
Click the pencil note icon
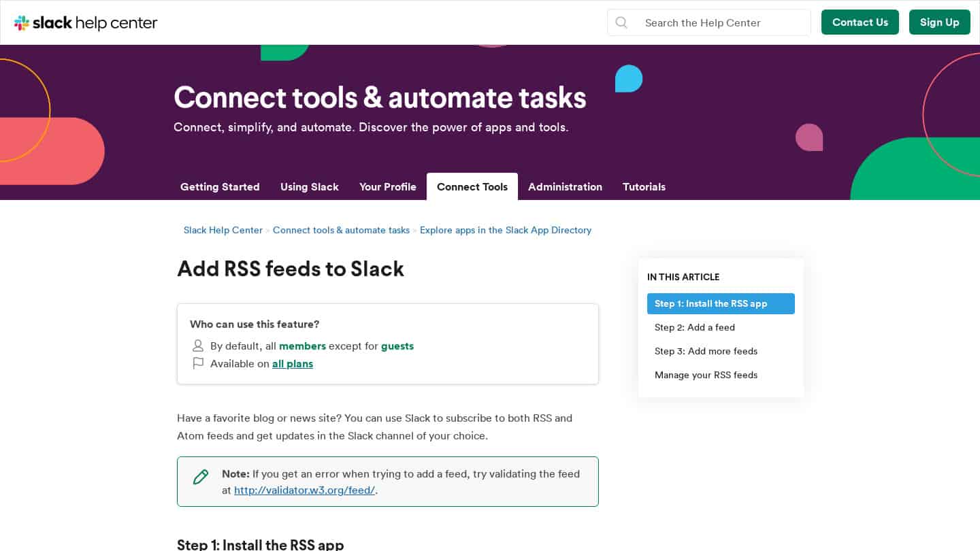coord(201,477)
